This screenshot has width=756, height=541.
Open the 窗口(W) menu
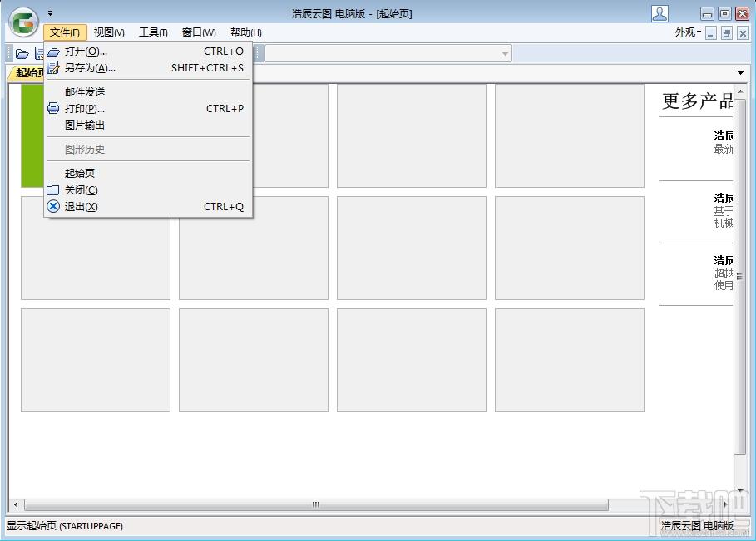click(199, 32)
